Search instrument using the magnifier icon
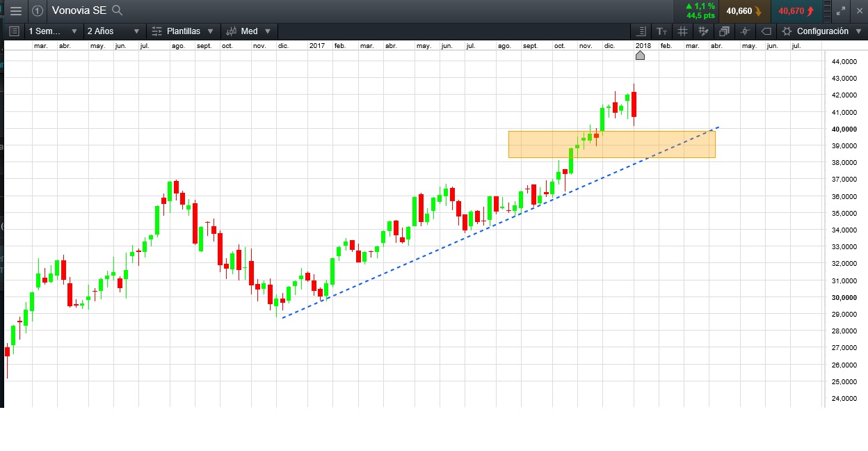The image size is (868, 451). tap(118, 10)
